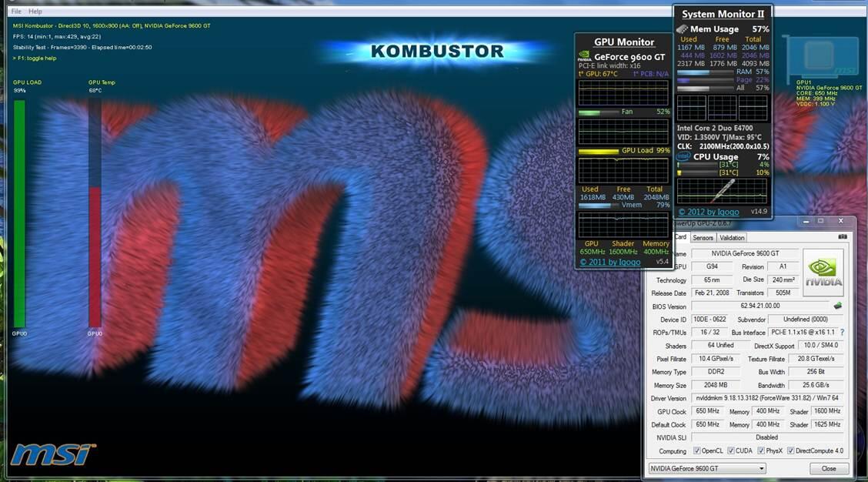Click the red GPU Temp bar
868x482 pixels.
click(95, 257)
